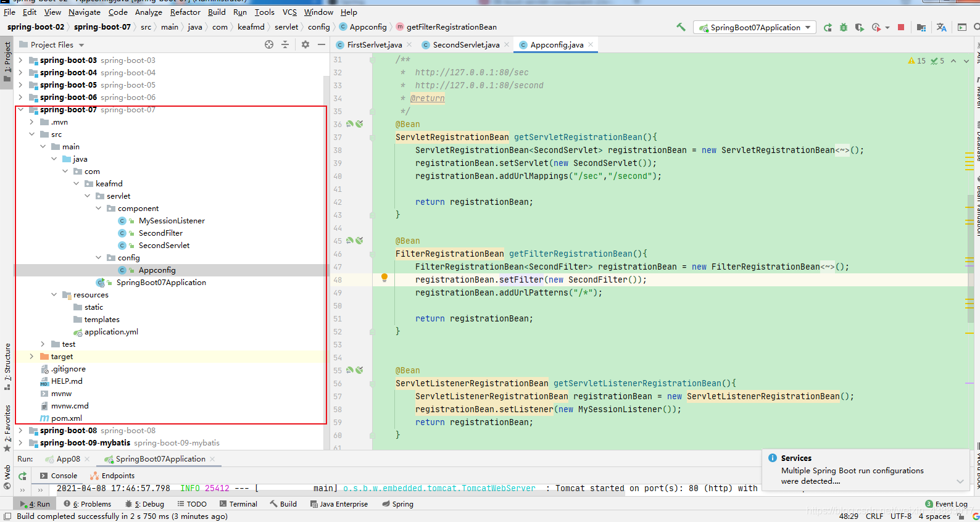Close the Appconfig.java editor tab
Viewport: 980px width, 522px height.
pyautogui.click(x=591, y=44)
